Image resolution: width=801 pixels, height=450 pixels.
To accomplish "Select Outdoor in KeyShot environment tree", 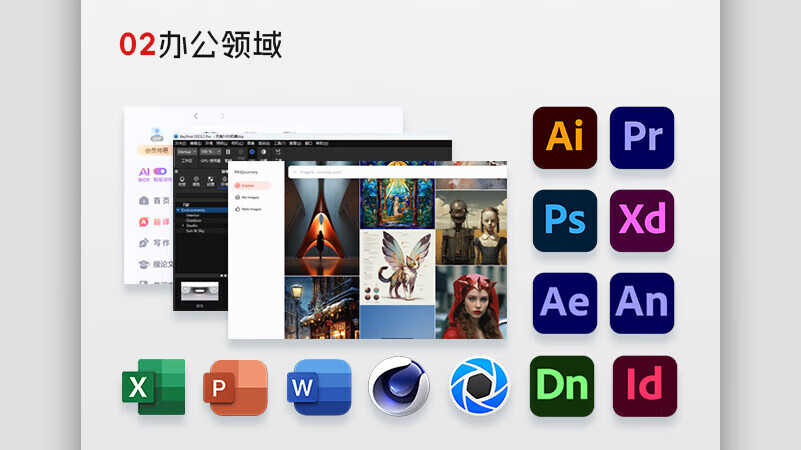I will (x=194, y=220).
